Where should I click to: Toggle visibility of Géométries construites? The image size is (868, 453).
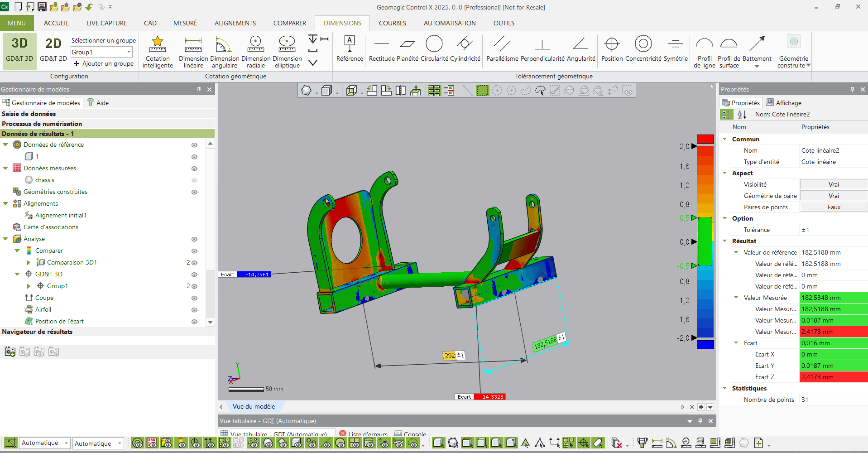194,192
